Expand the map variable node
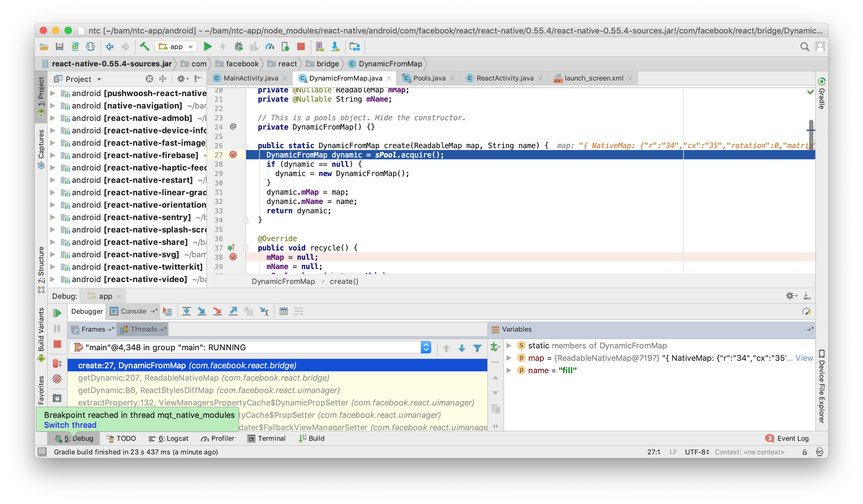This screenshot has height=504, width=863. 509,358
